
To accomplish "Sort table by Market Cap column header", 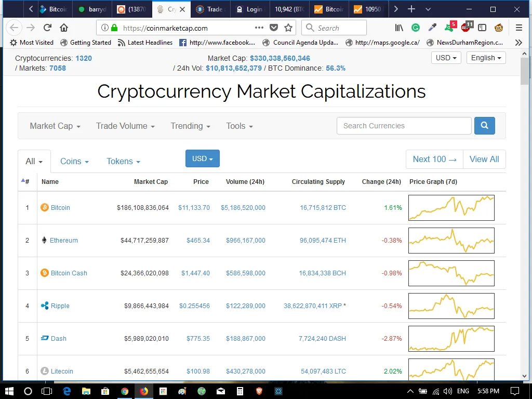I will (x=151, y=181).
